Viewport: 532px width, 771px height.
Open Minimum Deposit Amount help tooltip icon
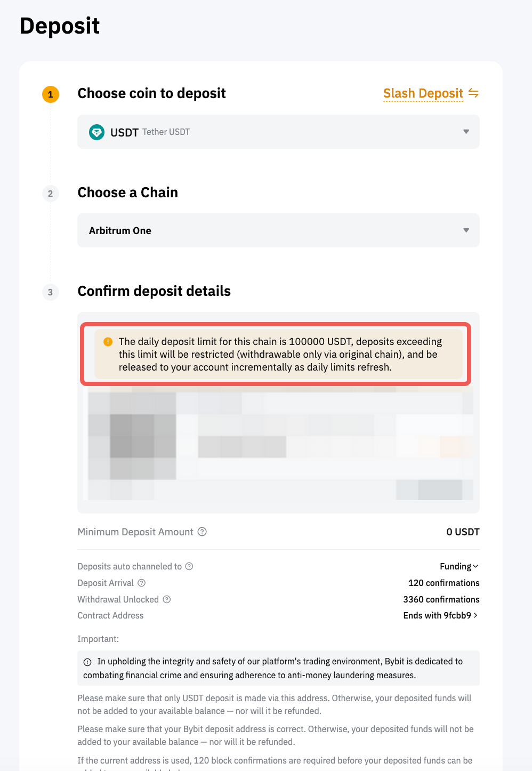coord(202,532)
